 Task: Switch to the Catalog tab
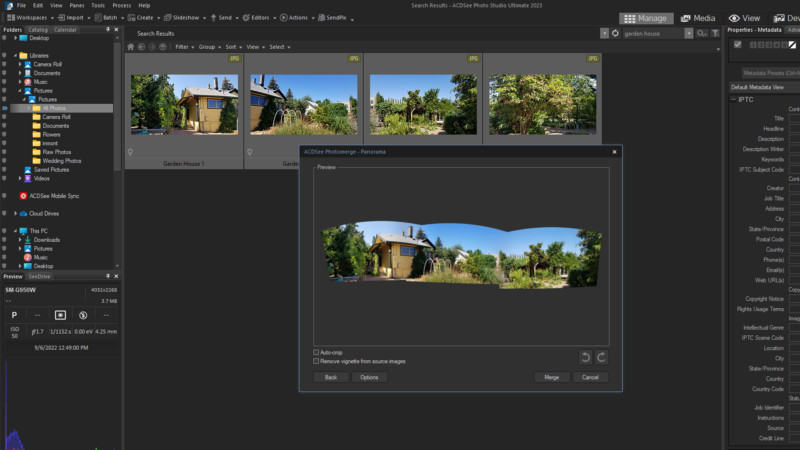tap(38, 30)
